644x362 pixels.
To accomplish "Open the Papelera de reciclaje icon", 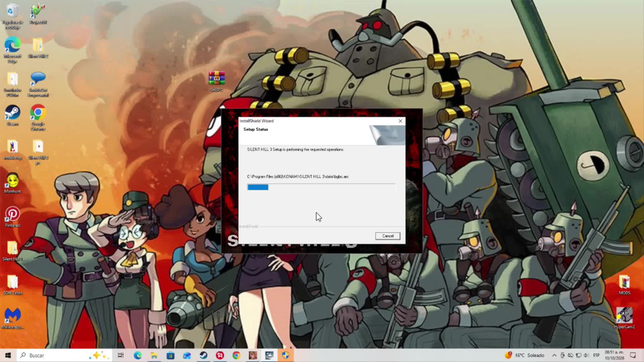I will [x=12, y=16].
